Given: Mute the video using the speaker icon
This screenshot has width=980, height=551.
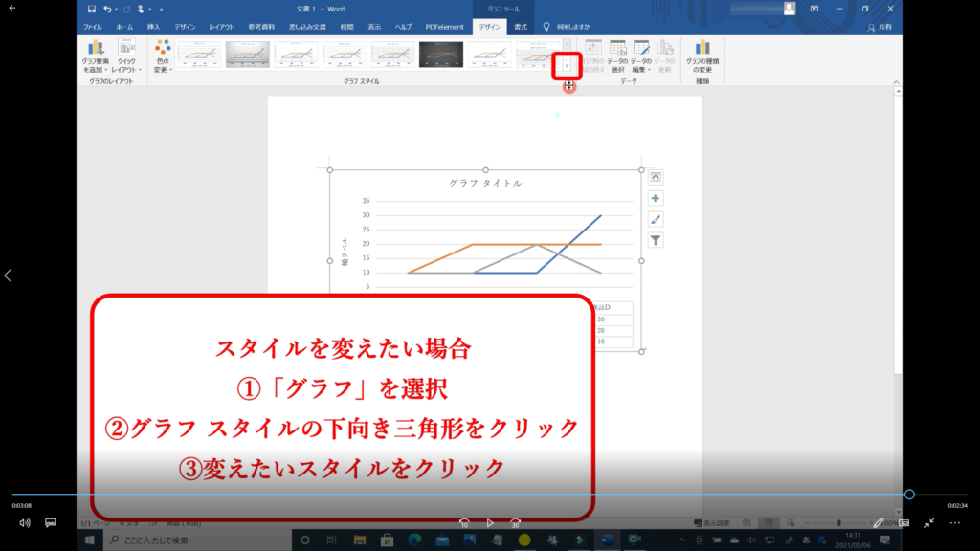Looking at the screenshot, I should (x=25, y=523).
